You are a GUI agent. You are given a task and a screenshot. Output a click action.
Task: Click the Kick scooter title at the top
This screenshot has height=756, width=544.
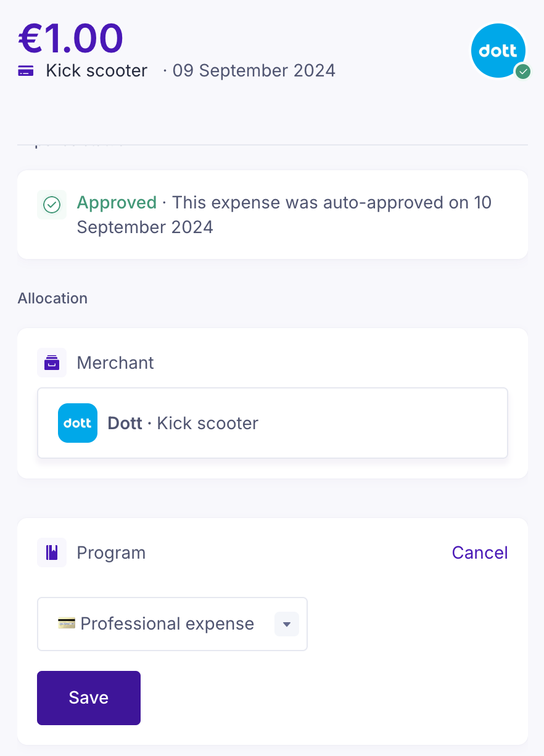coord(97,71)
